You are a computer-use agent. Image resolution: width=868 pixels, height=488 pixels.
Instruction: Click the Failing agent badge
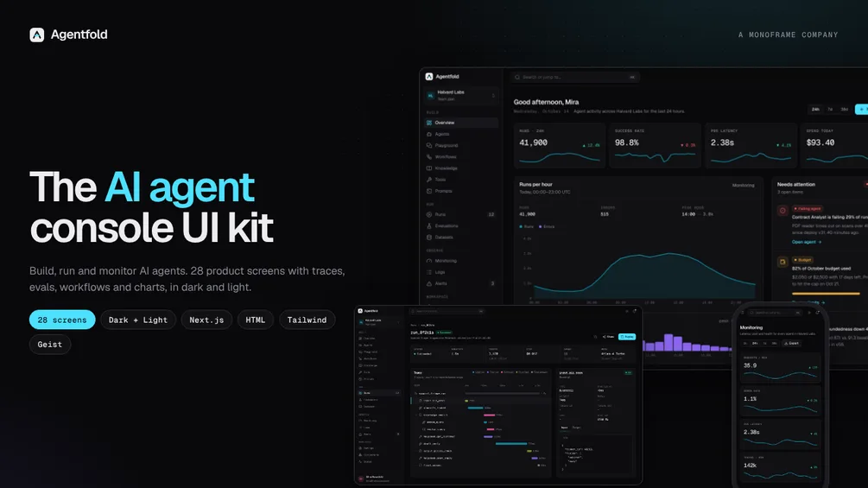[x=807, y=209]
